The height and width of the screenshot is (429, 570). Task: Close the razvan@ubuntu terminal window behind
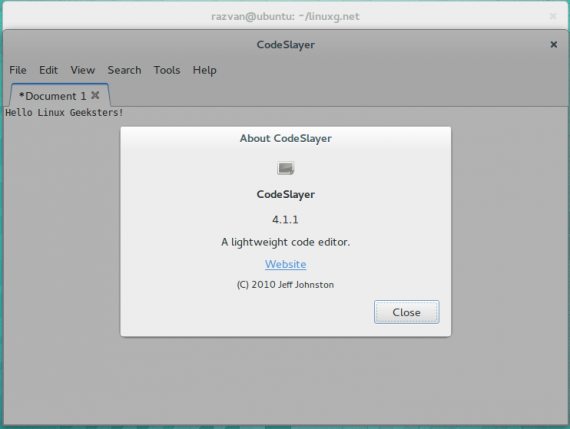553,16
